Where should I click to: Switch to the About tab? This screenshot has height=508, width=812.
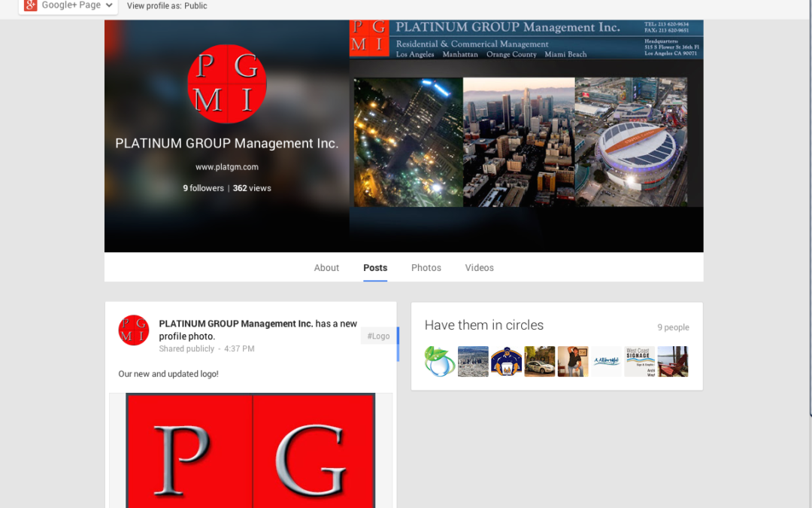tap(326, 267)
